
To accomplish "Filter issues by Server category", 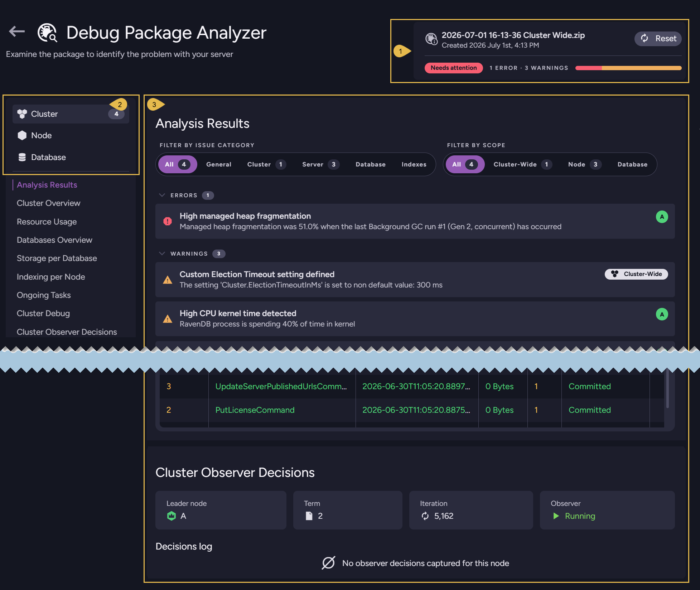I will tap(320, 164).
